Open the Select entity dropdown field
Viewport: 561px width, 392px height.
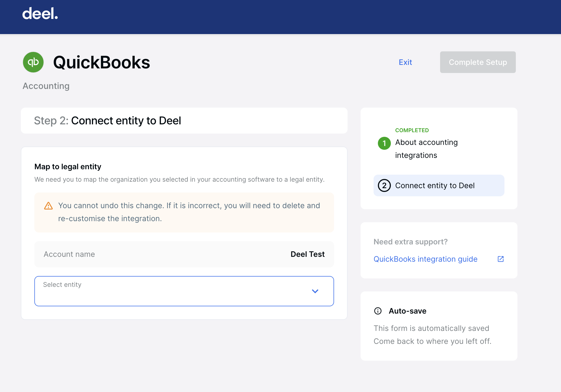point(184,291)
